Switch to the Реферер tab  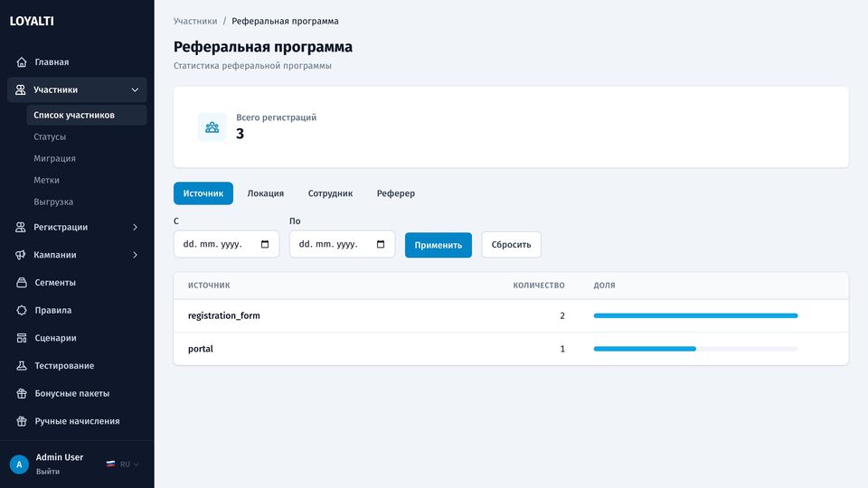[396, 193]
